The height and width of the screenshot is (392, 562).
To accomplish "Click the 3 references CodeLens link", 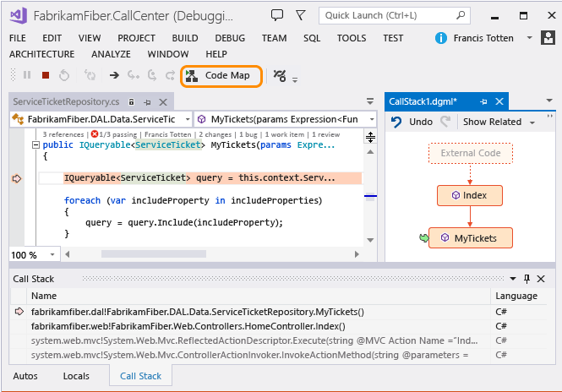I will [x=63, y=134].
